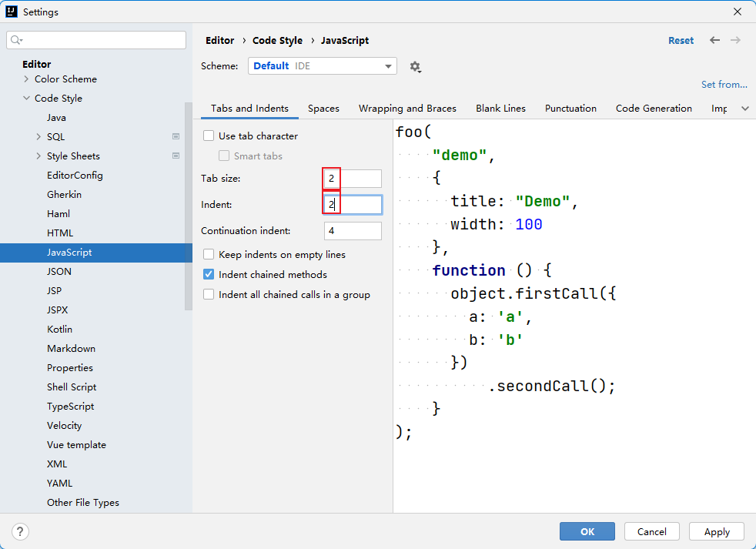
Task: Click the back navigation arrow
Action: tap(714, 40)
